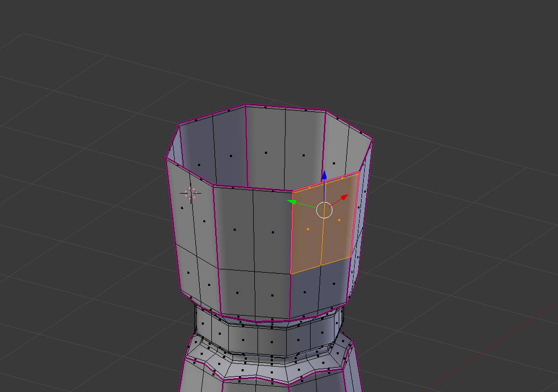Click the red-white 3D cursor crosshair
The height and width of the screenshot is (392, 558).
click(191, 193)
